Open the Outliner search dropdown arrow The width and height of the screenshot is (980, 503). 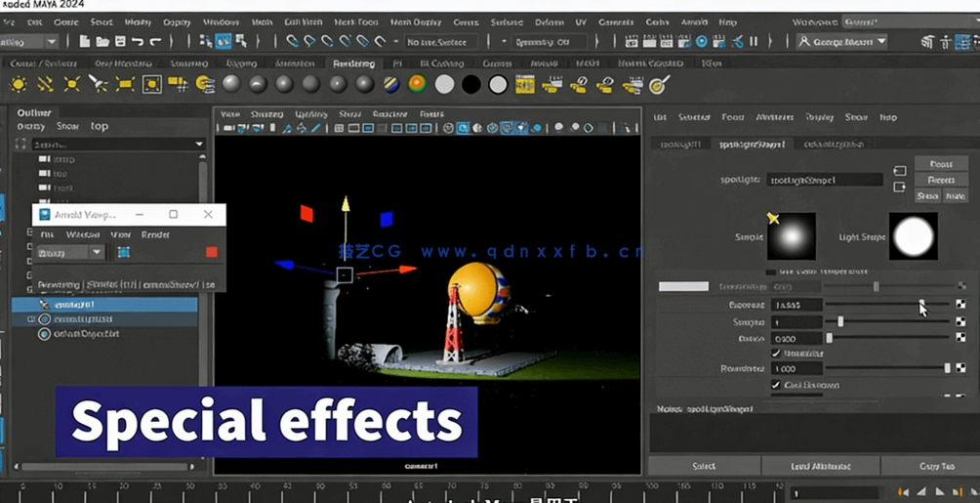point(199,144)
